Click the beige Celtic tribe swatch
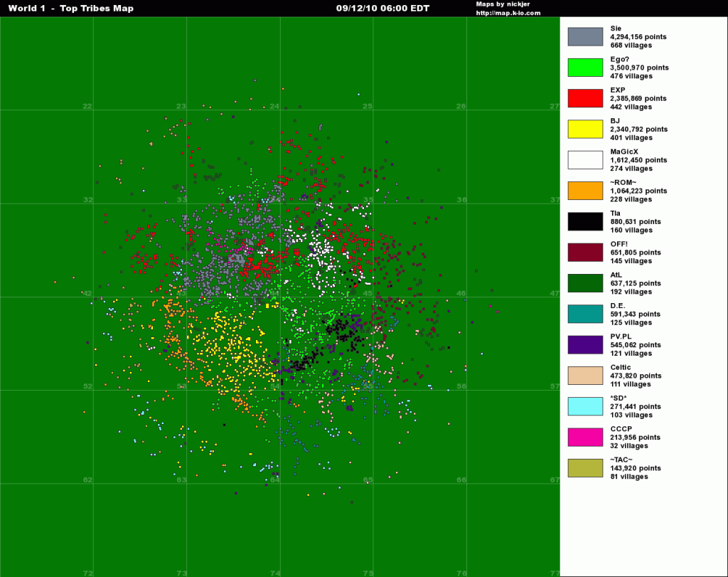728x577 pixels. tap(585, 376)
